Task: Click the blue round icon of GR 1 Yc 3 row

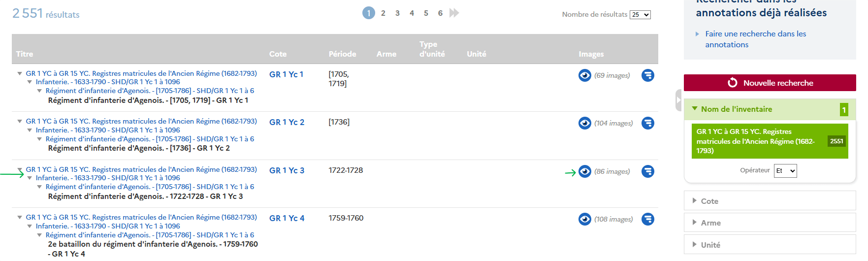Action: tap(648, 171)
